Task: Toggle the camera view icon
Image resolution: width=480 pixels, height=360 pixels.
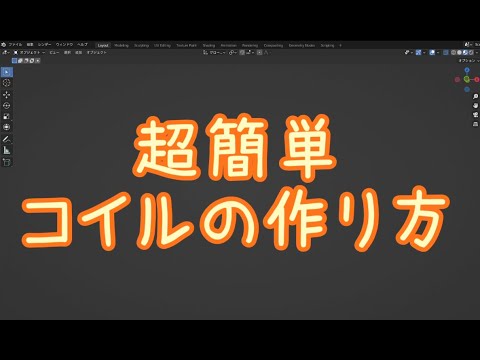Action: 476,115
